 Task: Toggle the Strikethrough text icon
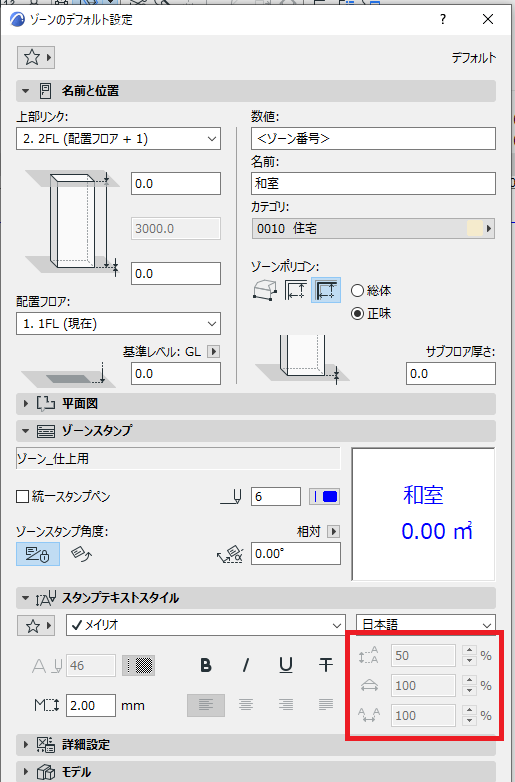[326, 665]
